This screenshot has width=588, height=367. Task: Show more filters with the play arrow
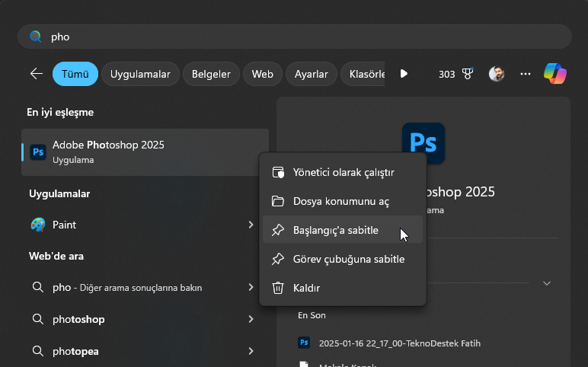pyautogui.click(x=404, y=73)
